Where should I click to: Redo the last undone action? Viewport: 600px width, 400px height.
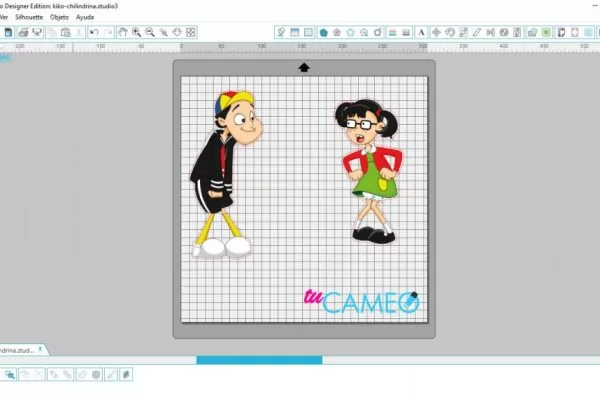108,33
